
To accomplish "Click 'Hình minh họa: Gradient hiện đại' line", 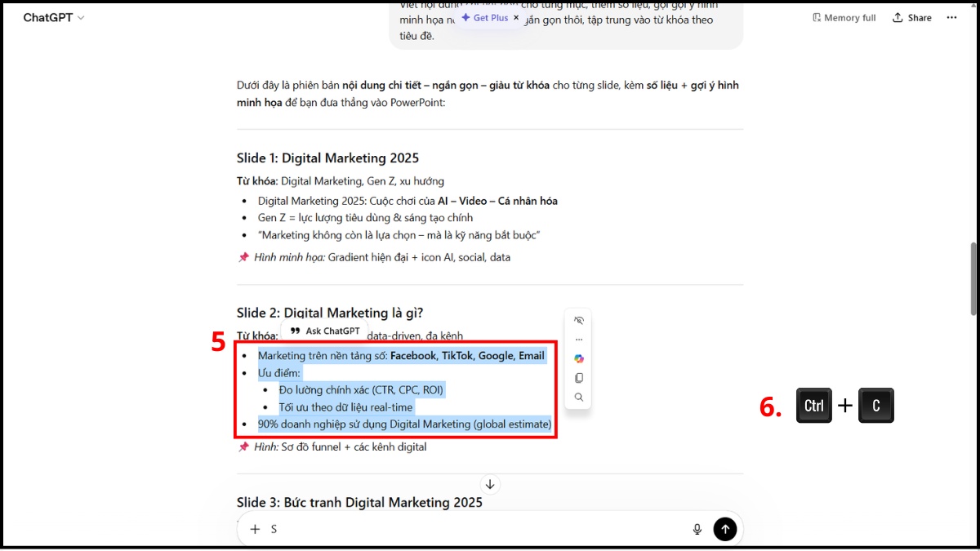I will [374, 257].
